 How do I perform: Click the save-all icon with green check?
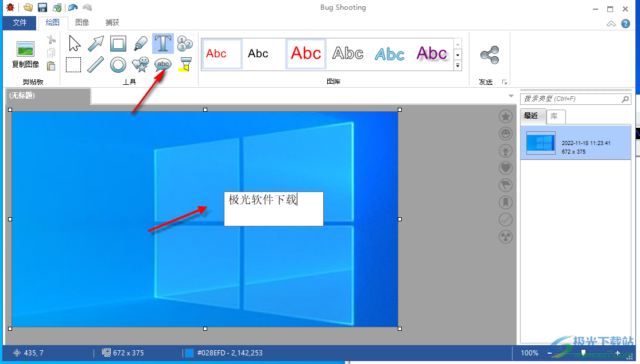click(x=57, y=7)
